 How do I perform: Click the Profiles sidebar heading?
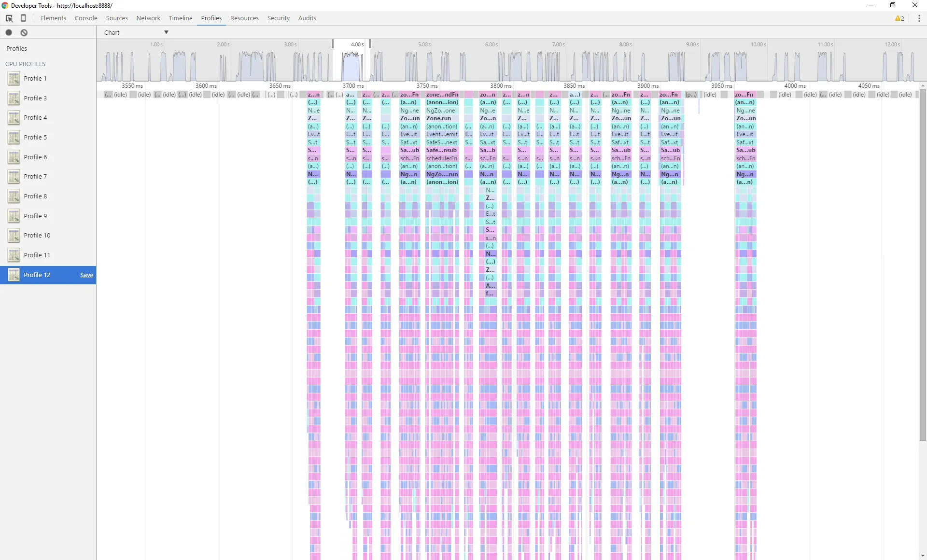[16, 48]
